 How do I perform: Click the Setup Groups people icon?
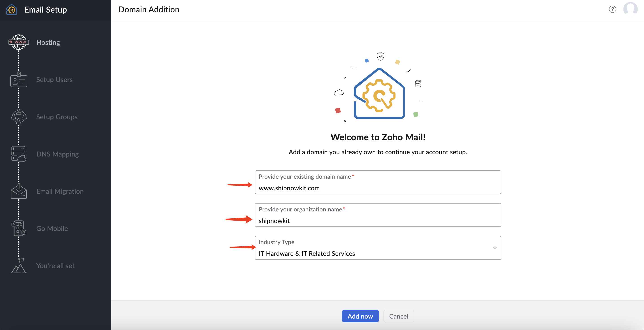click(19, 117)
